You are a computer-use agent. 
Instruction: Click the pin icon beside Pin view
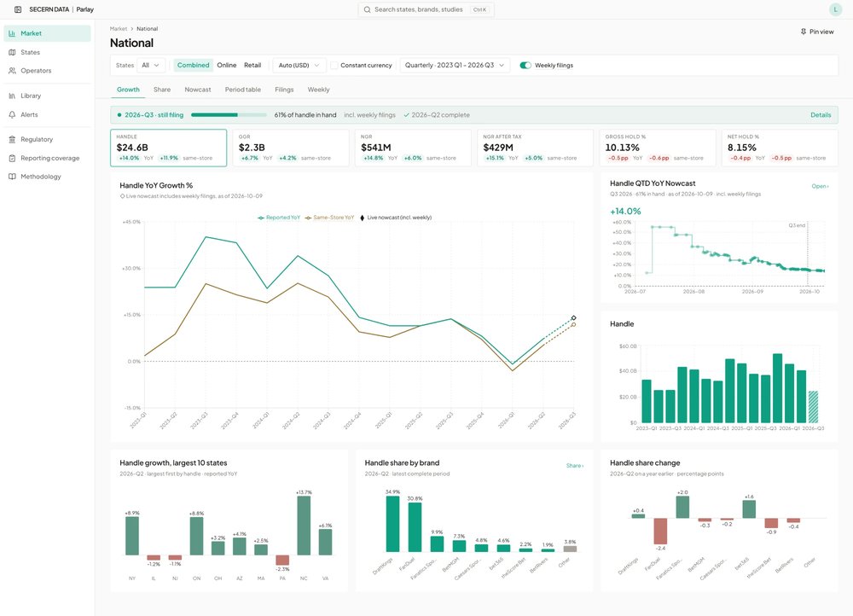point(804,32)
